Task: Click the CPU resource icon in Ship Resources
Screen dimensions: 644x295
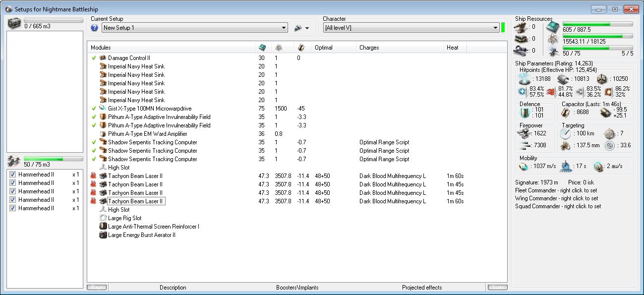Action: click(553, 27)
